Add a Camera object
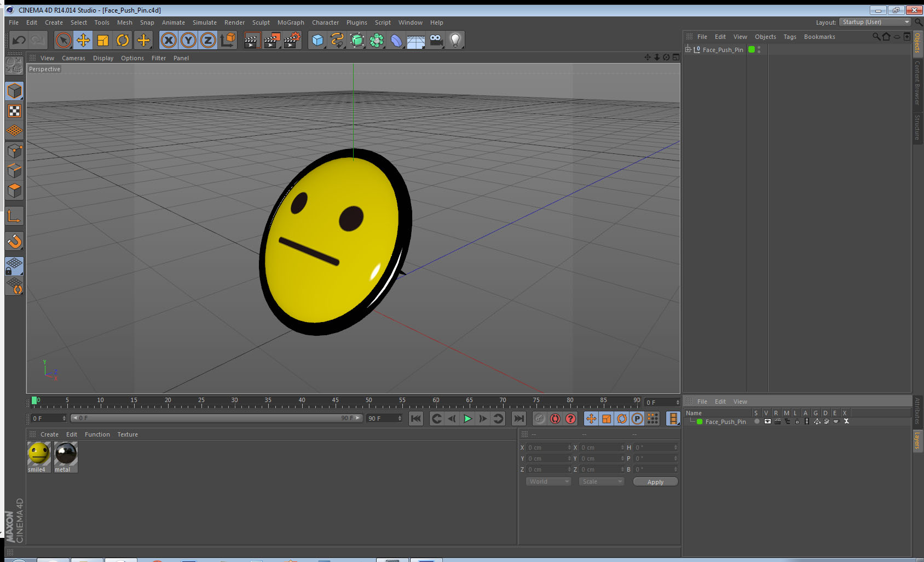 (x=436, y=40)
